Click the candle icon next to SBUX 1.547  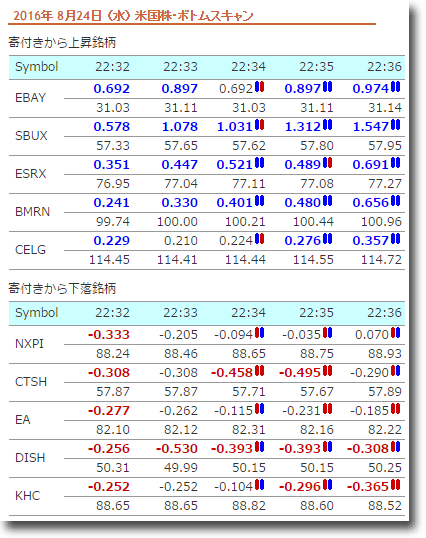click(x=395, y=125)
